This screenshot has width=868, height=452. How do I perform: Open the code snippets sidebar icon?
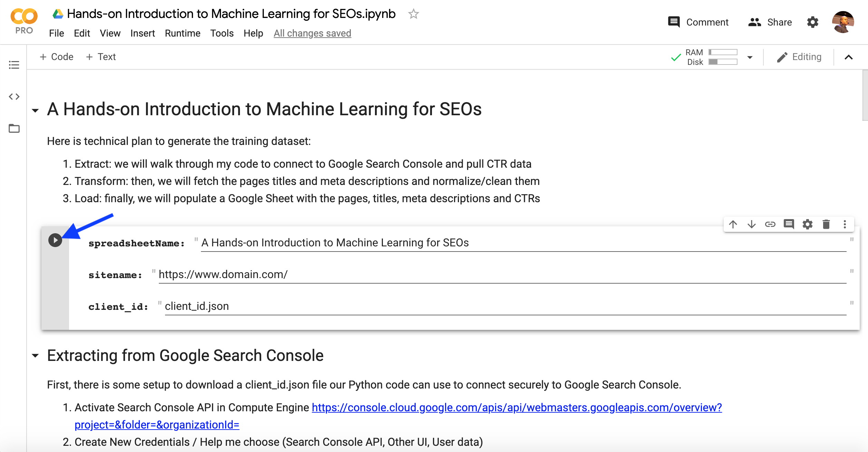14,97
